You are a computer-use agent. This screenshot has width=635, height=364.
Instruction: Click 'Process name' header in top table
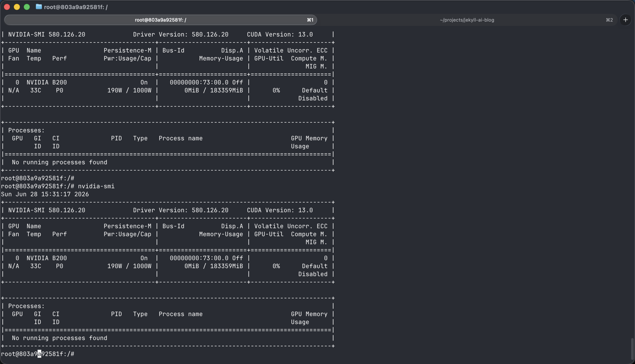point(181,139)
